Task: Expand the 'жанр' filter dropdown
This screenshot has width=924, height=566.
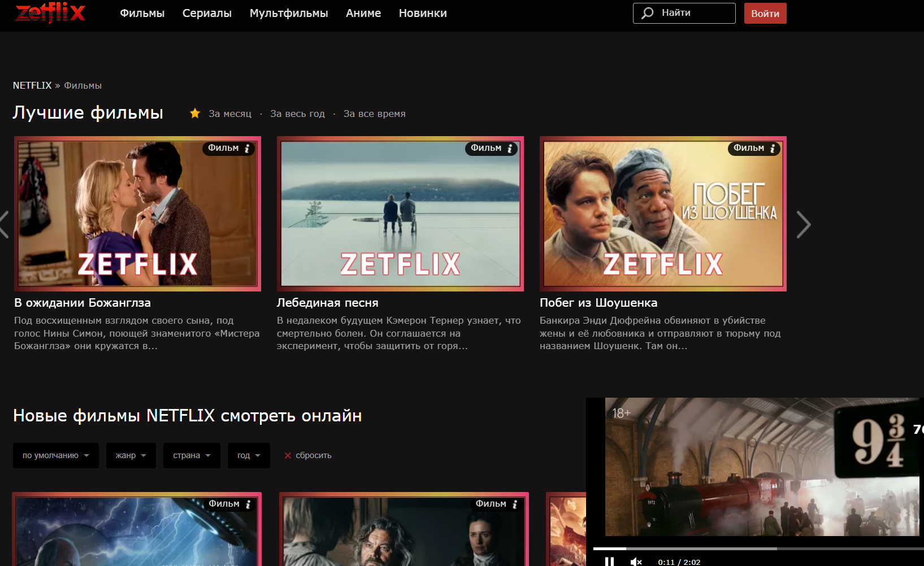Action: 131,455
